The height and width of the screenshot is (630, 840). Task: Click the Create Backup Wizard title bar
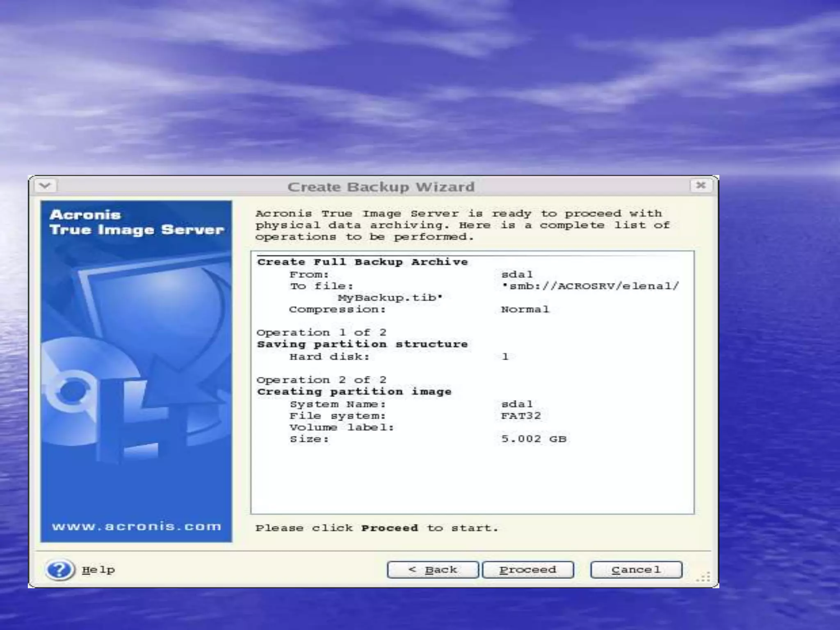381,187
